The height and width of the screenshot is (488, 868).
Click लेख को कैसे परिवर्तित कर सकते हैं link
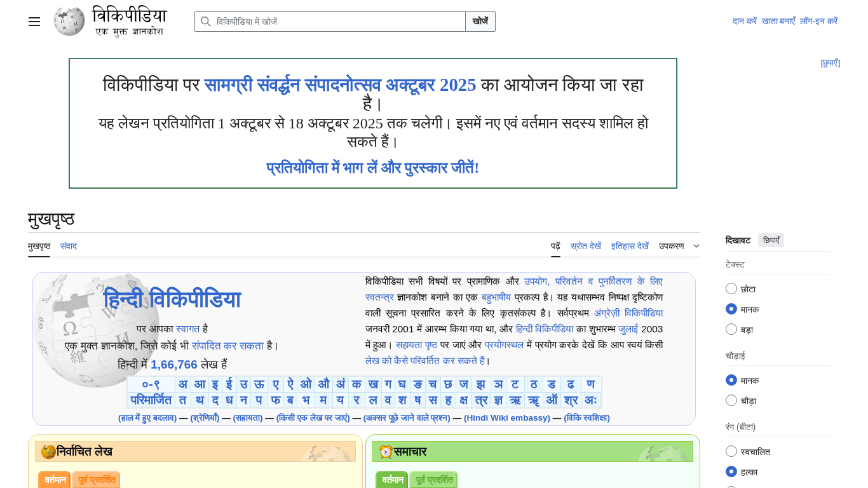425,361
